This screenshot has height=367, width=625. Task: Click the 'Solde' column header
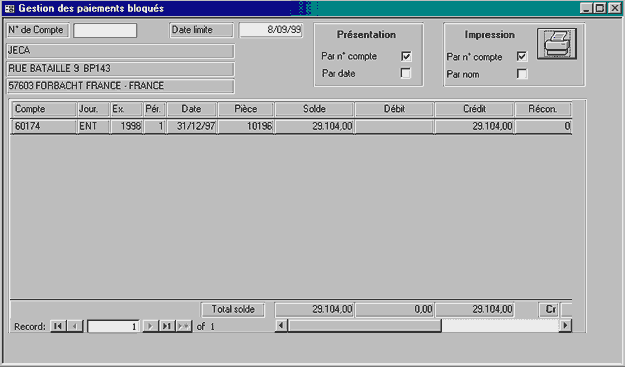pyautogui.click(x=314, y=109)
